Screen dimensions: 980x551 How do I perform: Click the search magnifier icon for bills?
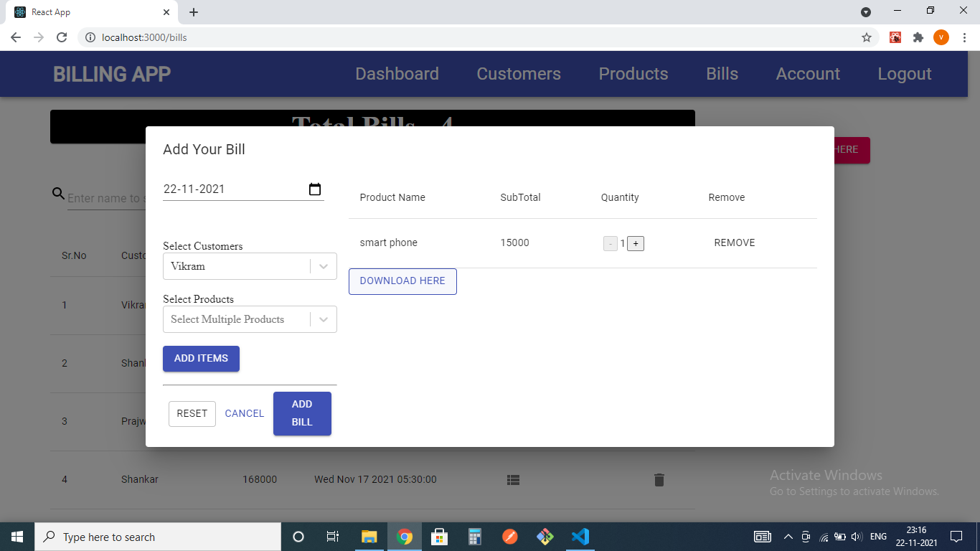58,193
